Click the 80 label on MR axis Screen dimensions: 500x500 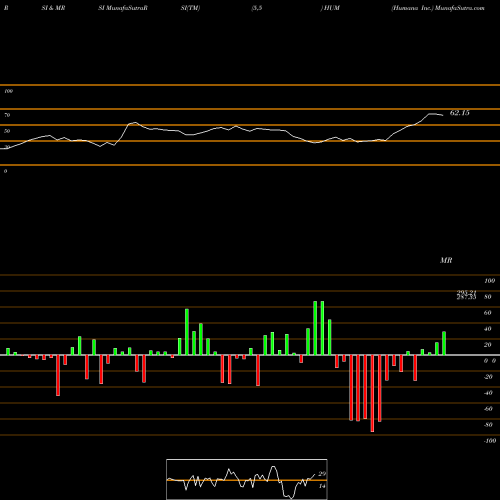tap(488, 297)
